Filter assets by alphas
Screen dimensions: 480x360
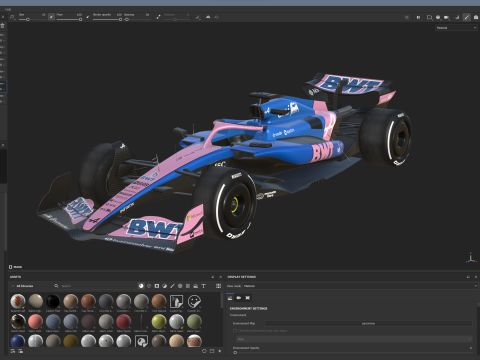[180, 286]
